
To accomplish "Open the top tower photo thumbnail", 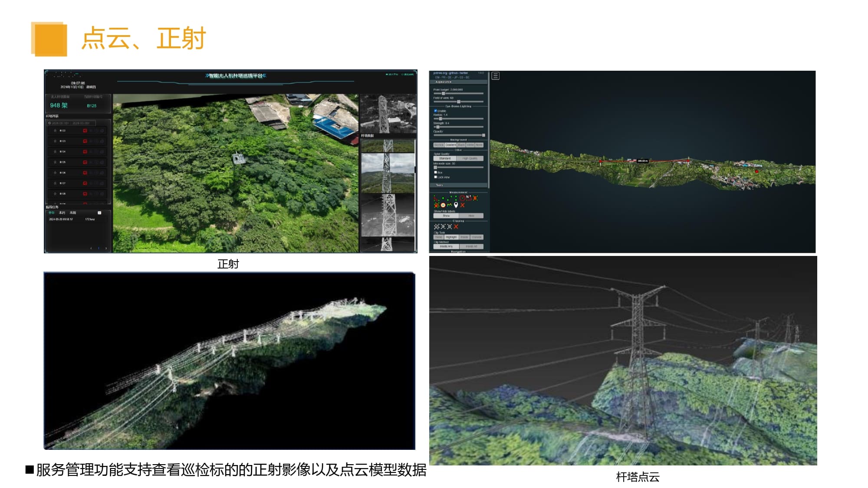I will pos(388,114).
